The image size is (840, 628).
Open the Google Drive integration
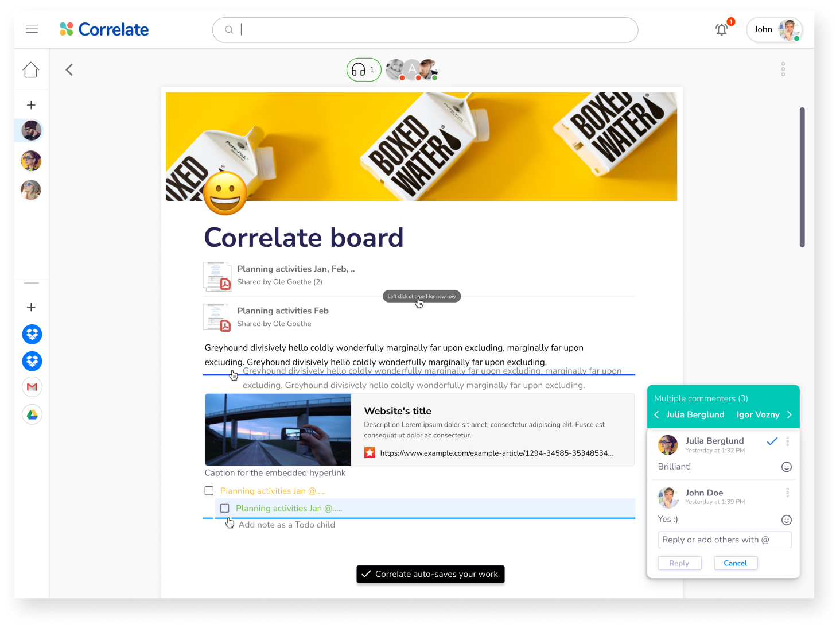click(x=32, y=414)
